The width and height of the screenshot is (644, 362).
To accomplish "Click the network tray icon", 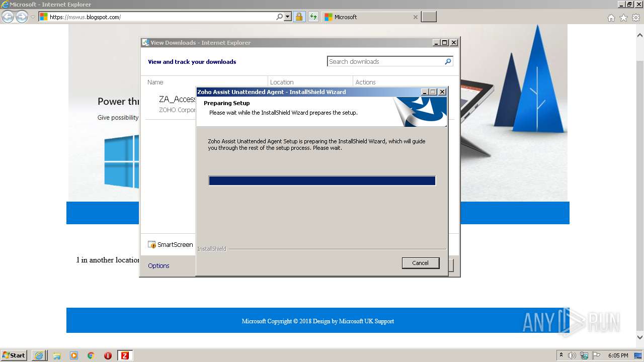I will (x=584, y=355).
